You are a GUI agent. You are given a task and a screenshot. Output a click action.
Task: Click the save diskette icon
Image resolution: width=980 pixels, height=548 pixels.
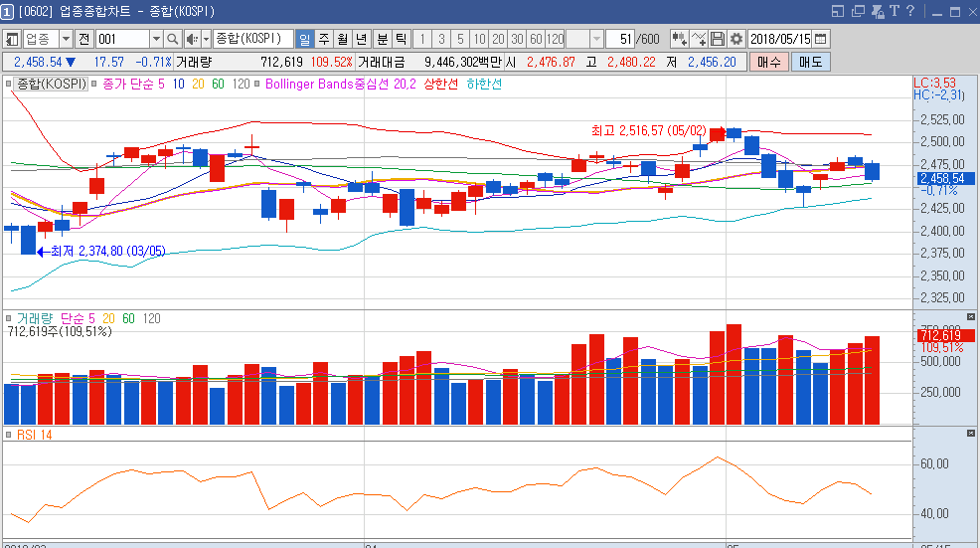pos(718,39)
